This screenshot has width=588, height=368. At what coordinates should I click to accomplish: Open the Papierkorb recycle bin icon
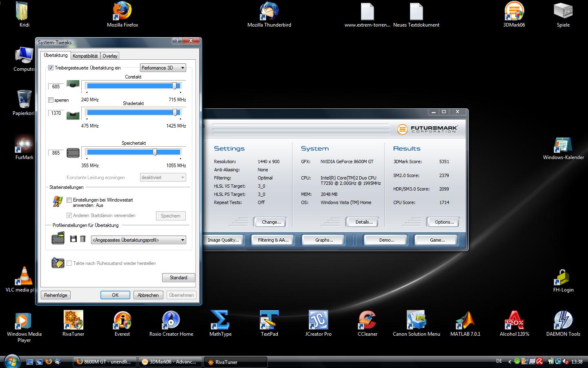coord(24,103)
